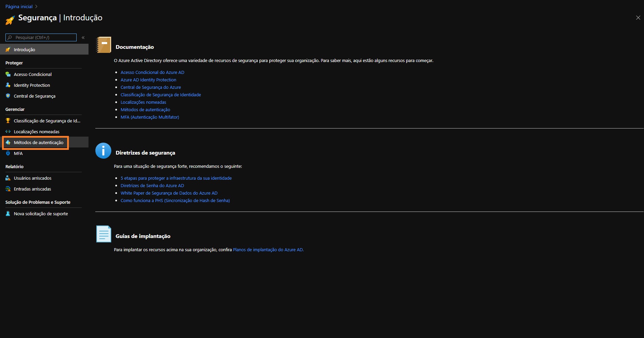Select Métodos de autenticação in the sidebar
Image resolution: width=644 pixels, height=338 pixels.
point(44,142)
